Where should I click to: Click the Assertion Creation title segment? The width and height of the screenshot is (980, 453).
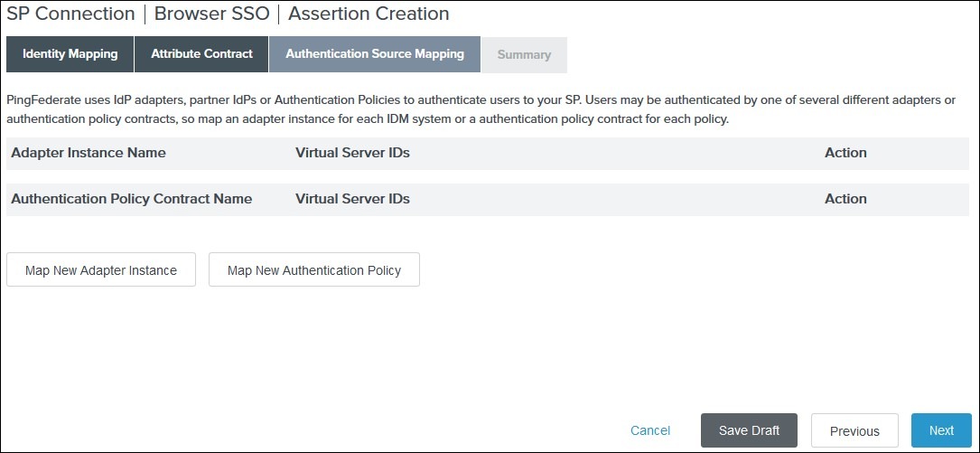[369, 14]
